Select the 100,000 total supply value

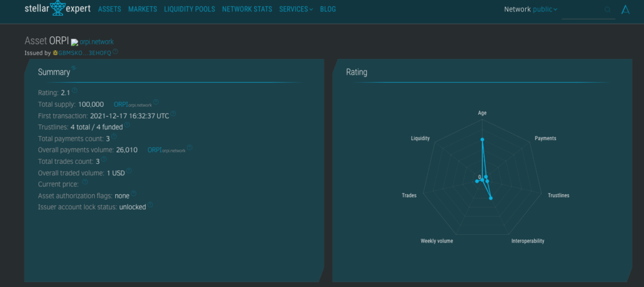(91, 104)
